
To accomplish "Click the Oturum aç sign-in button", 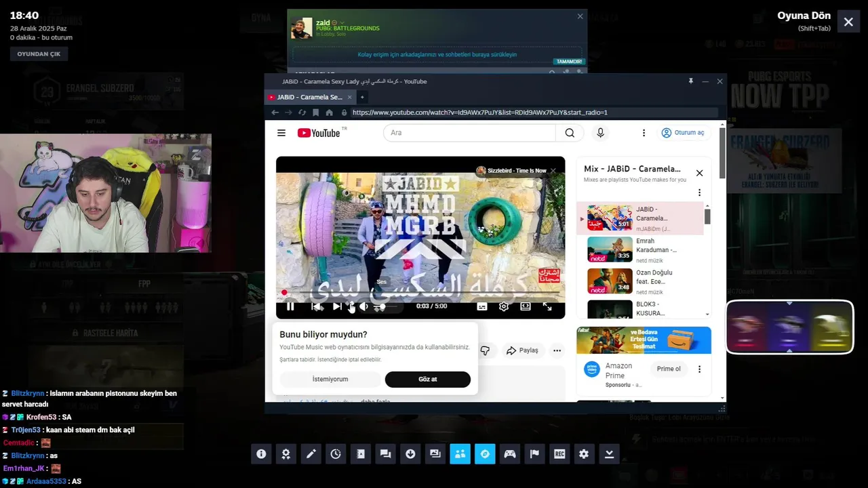I will tap(683, 133).
